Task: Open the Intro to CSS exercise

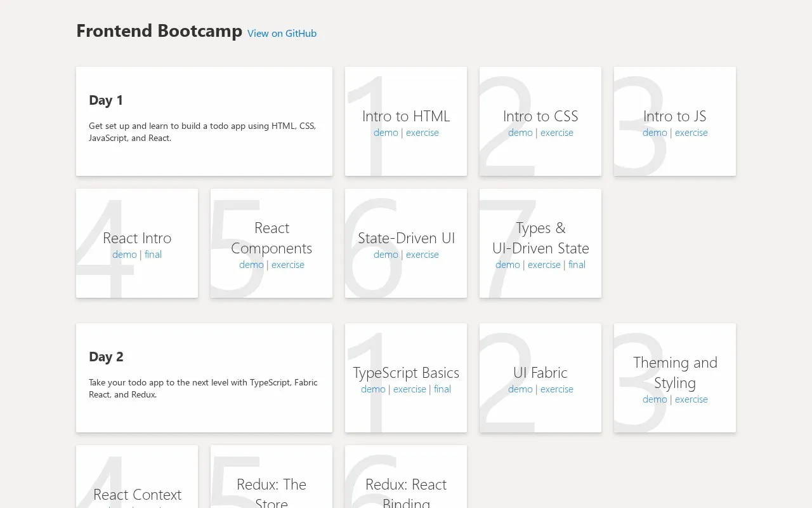Action: click(x=557, y=133)
